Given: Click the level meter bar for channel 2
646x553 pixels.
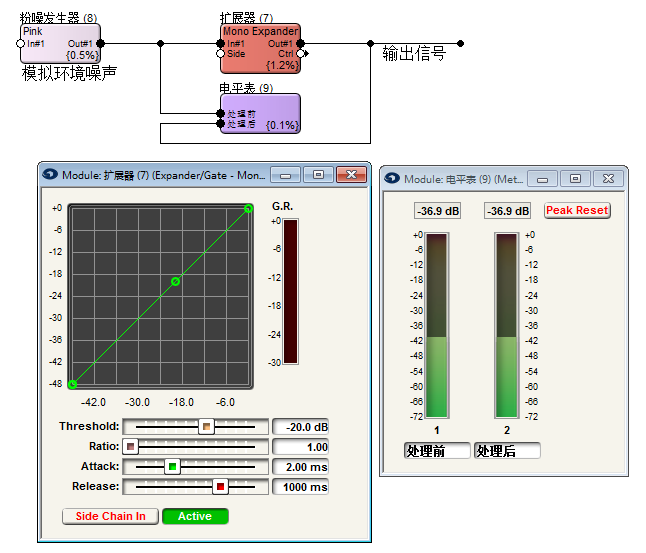Looking at the screenshot, I should point(507,326).
